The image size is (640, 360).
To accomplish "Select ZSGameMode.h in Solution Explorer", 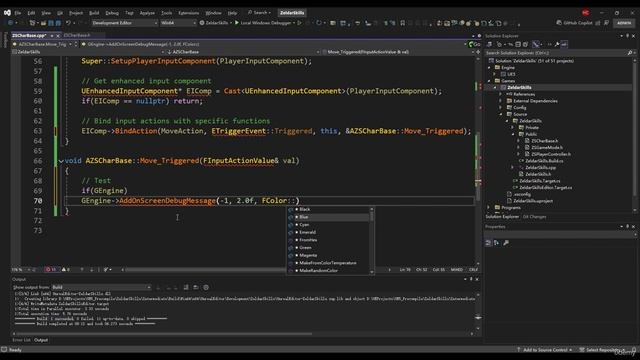I will point(547,147).
